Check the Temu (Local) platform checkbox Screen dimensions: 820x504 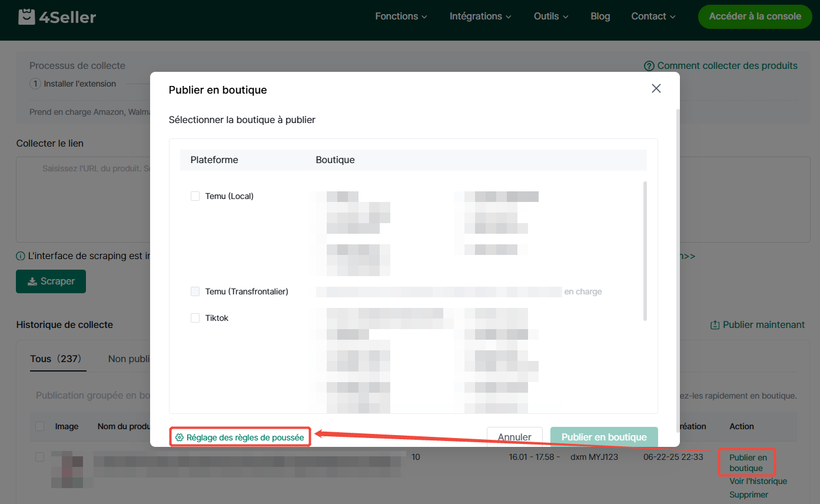tap(195, 196)
